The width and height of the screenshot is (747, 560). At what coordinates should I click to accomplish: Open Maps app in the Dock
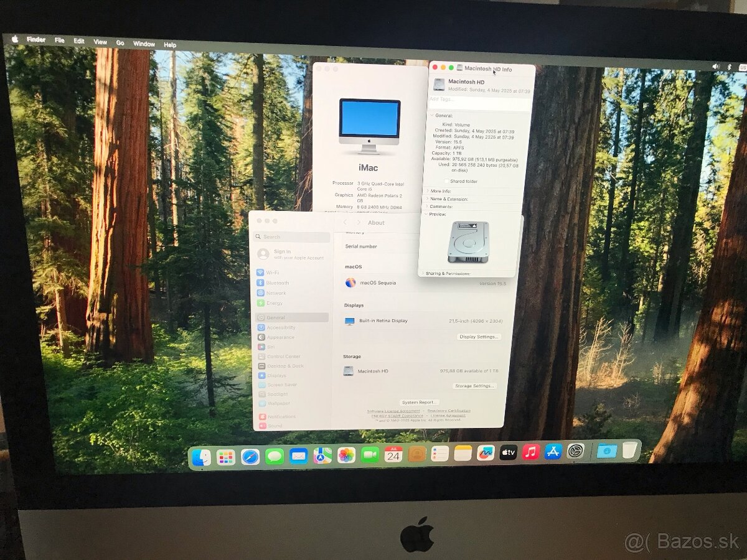click(322, 455)
